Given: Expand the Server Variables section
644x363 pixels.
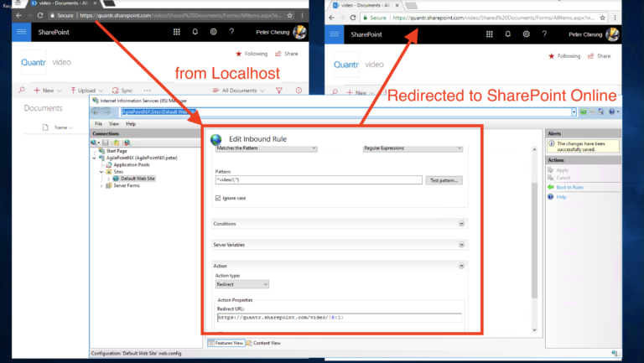Looking at the screenshot, I should [461, 244].
